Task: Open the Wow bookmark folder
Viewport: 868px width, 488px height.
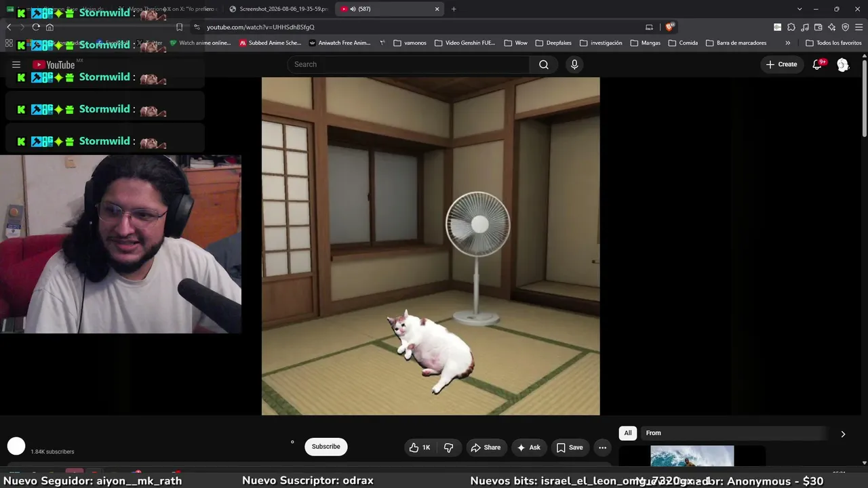Action: (515, 43)
